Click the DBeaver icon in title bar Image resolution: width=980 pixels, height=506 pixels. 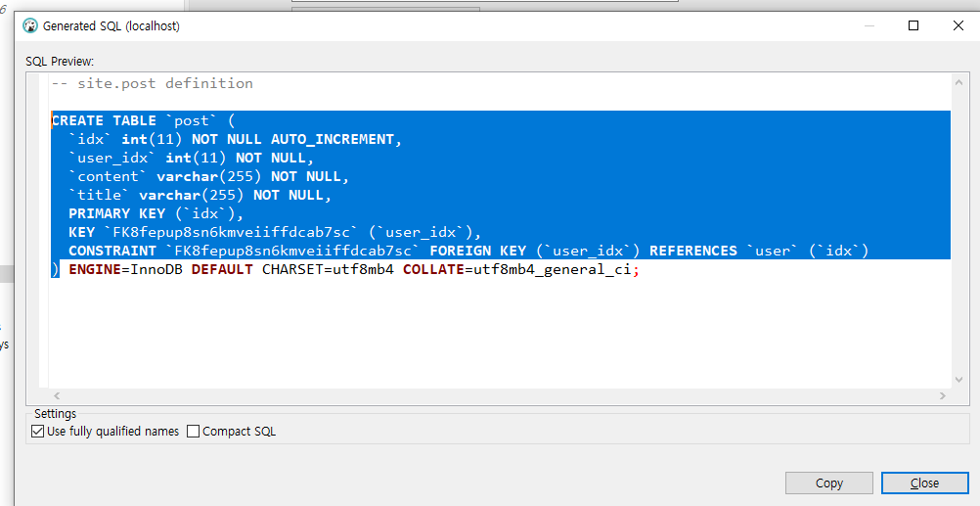(29, 25)
